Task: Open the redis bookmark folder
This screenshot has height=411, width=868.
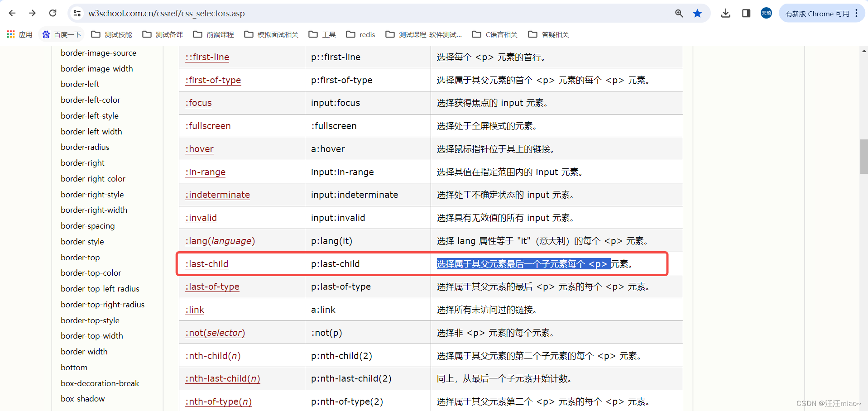Action: (360, 34)
